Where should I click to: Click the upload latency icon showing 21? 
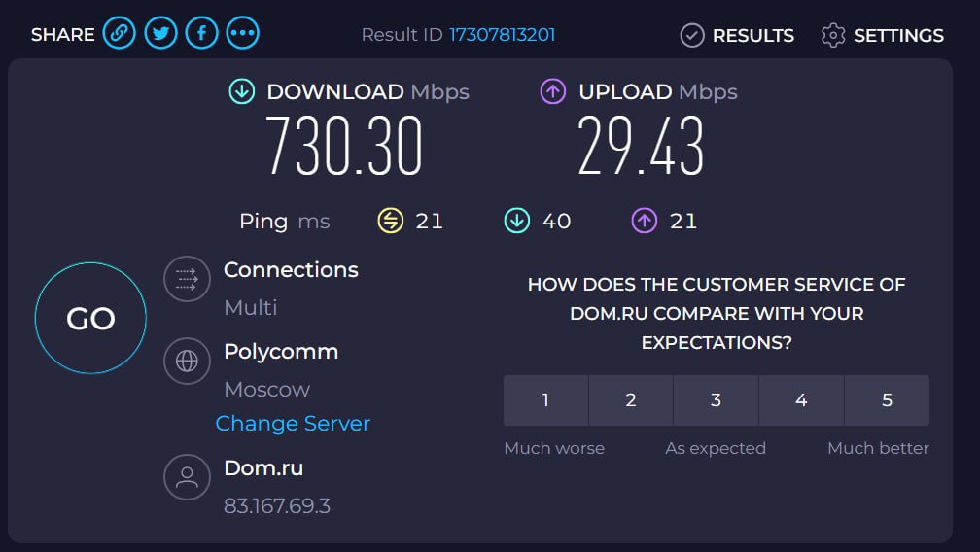pos(645,221)
